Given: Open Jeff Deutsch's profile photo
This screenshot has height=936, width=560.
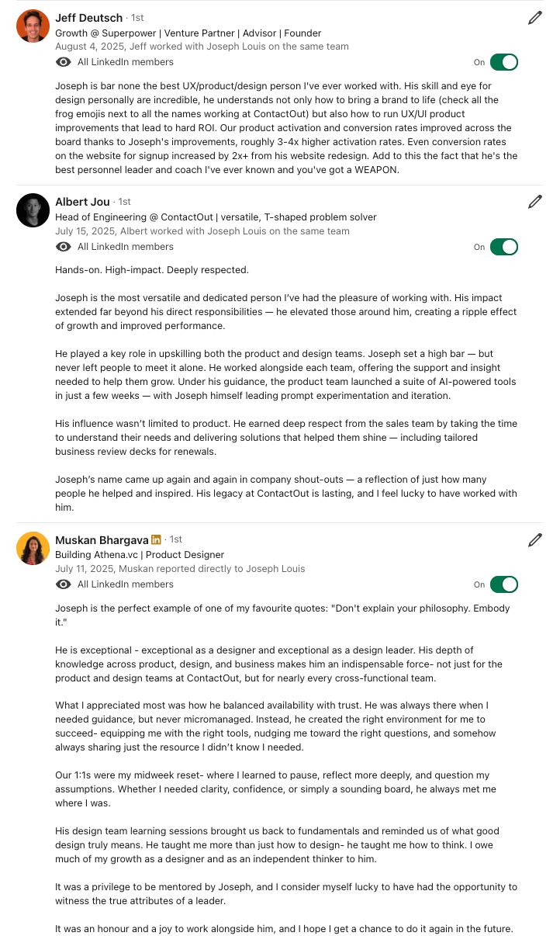Looking at the screenshot, I should click(x=33, y=26).
